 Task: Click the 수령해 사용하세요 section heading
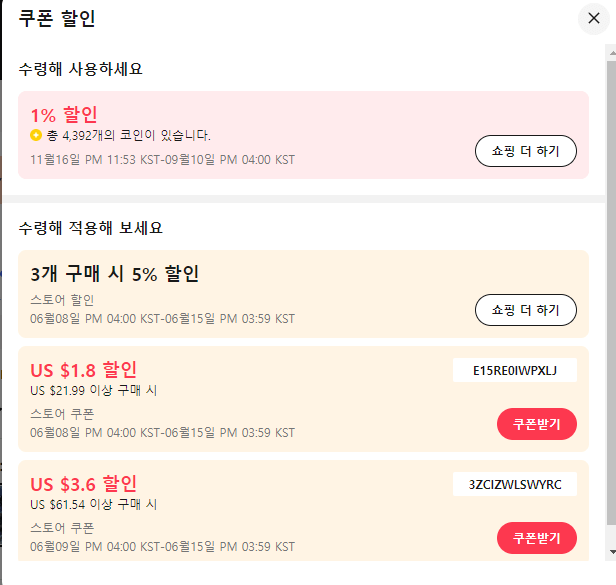point(81,69)
